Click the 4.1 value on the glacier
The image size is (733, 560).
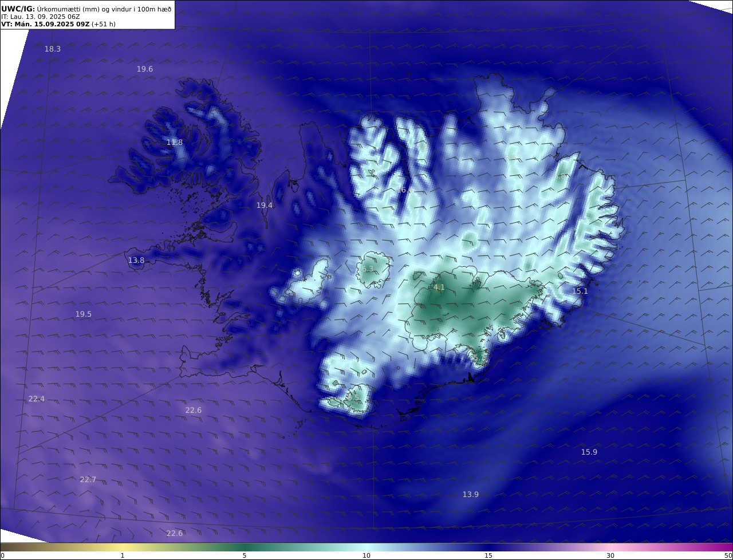pyautogui.click(x=439, y=287)
